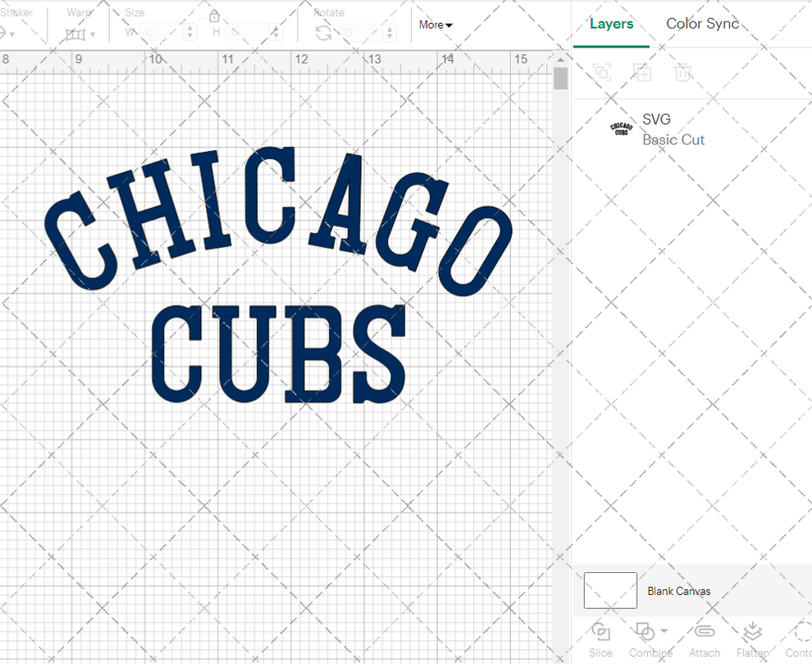The width and height of the screenshot is (812, 664).
Task: Click the Attach icon
Action: (705, 632)
